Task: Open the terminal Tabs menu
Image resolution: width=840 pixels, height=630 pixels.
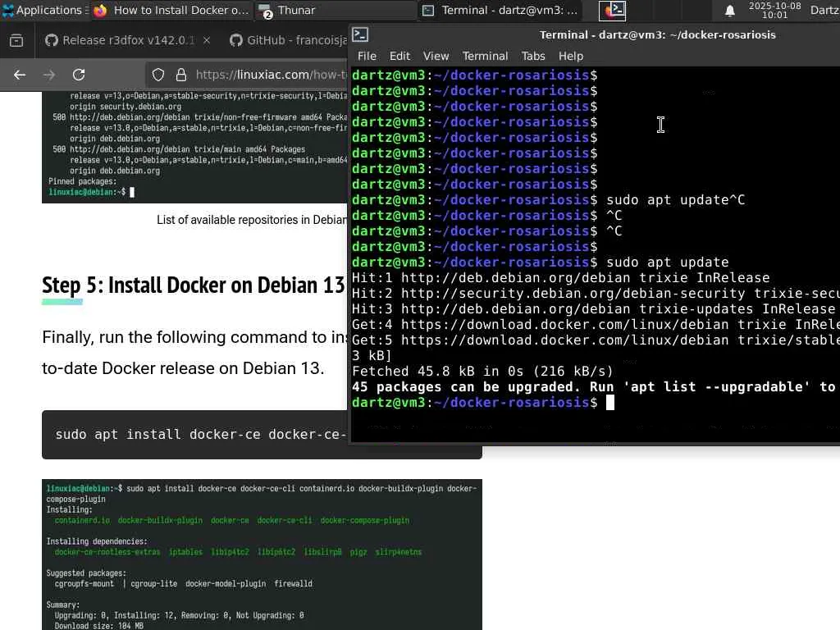Action: click(x=533, y=57)
